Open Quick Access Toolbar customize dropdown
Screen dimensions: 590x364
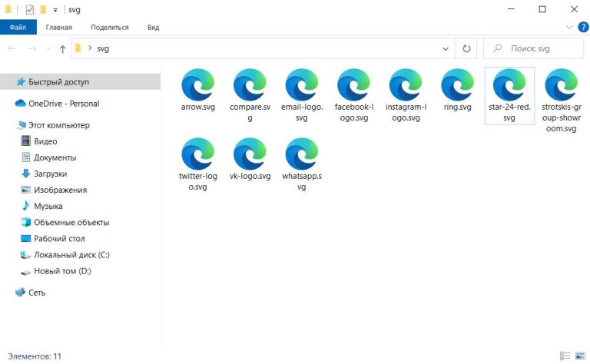(x=55, y=10)
